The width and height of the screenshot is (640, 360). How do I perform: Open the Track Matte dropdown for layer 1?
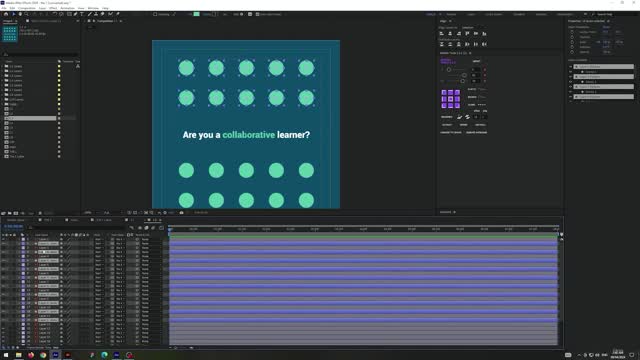coord(120,240)
